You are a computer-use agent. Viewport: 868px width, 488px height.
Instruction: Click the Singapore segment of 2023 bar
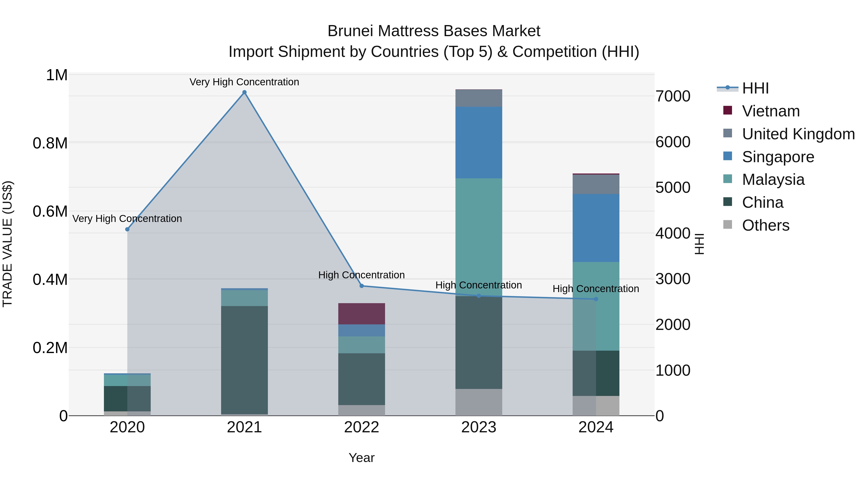(x=479, y=142)
